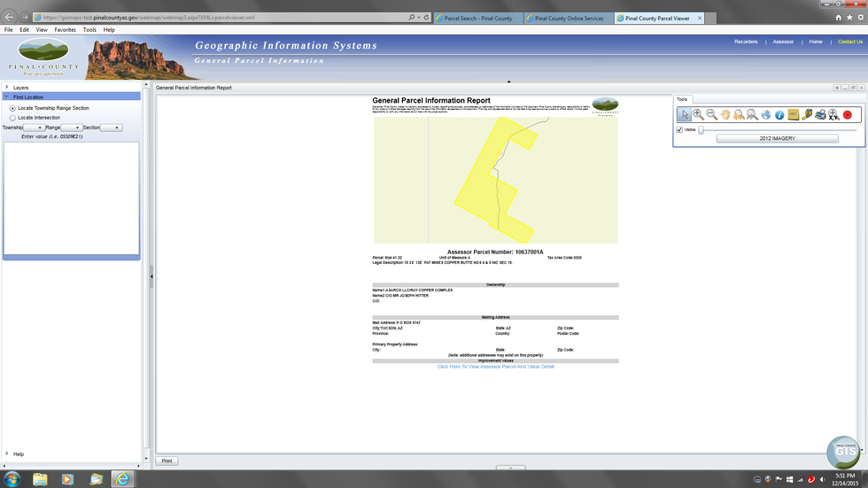
Task: Click the printer icon in Tools
Action: coord(820,114)
